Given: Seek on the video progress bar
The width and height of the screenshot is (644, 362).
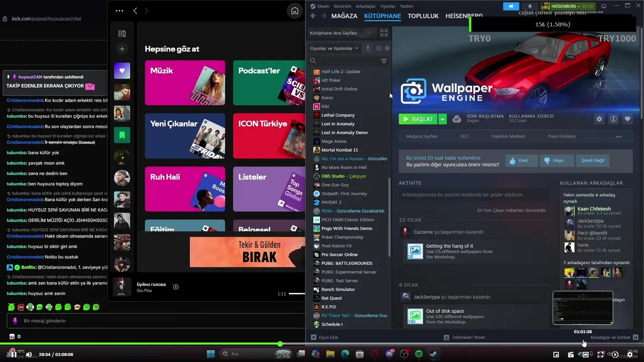Looking at the screenshot, I should tap(322, 344).
